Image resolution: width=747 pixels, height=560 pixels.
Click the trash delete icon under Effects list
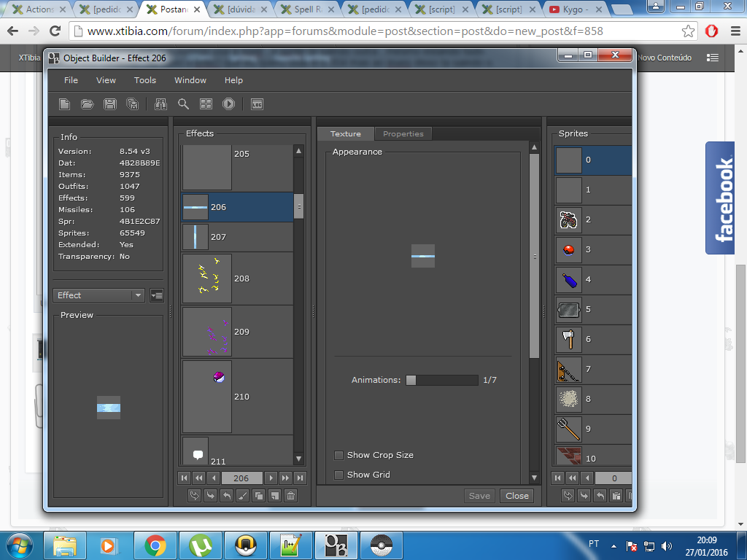point(290,496)
